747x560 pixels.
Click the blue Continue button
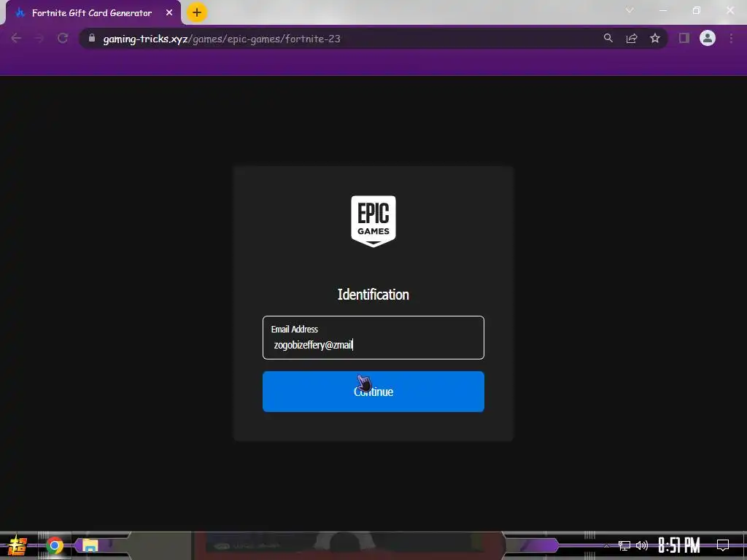click(x=373, y=392)
